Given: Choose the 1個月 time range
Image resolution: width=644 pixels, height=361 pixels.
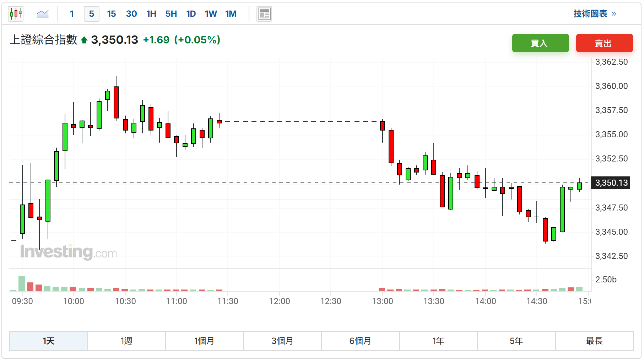Looking at the screenshot, I should [x=205, y=341].
